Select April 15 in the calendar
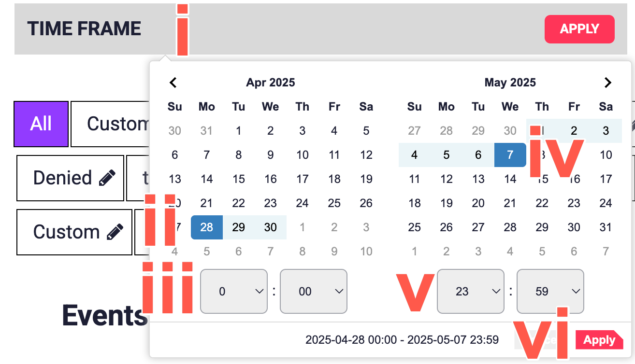Screen dimensions: 635x364 239,179
